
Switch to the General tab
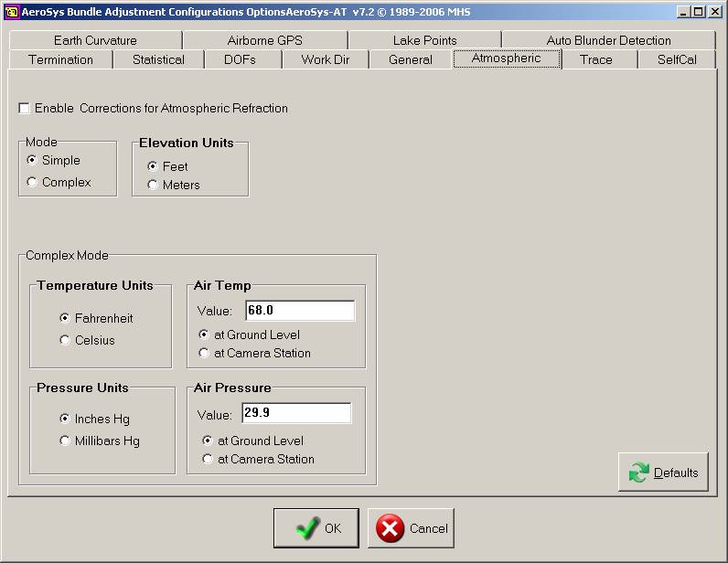pyautogui.click(x=411, y=60)
